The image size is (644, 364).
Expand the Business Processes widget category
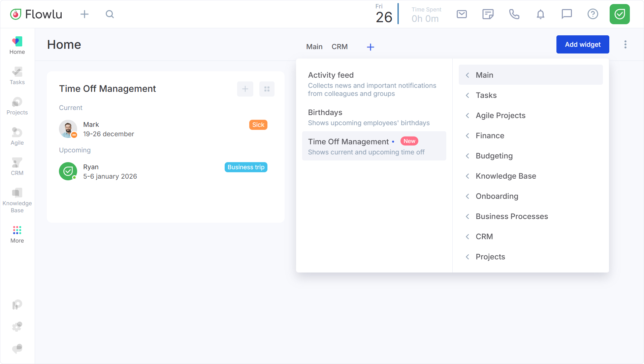[511, 216]
